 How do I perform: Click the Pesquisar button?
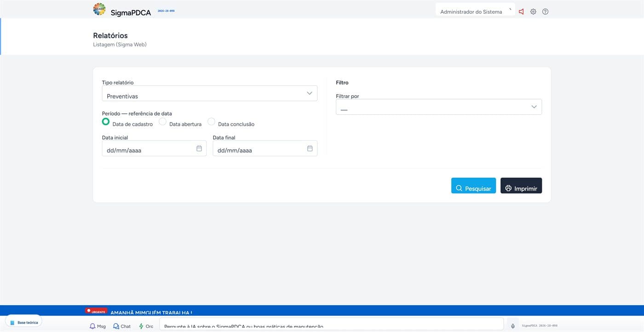coord(473,186)
